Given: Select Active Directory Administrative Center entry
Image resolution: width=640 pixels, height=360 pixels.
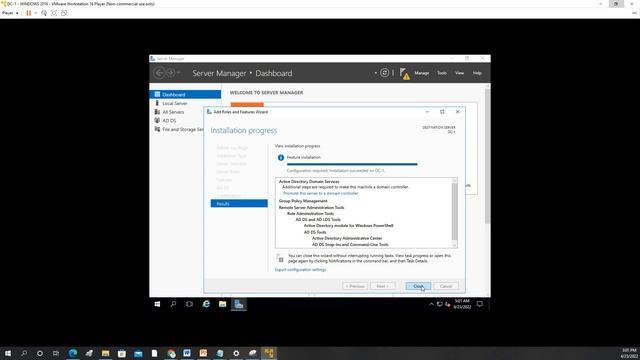Looking at the screenshot, I should 347,238.
